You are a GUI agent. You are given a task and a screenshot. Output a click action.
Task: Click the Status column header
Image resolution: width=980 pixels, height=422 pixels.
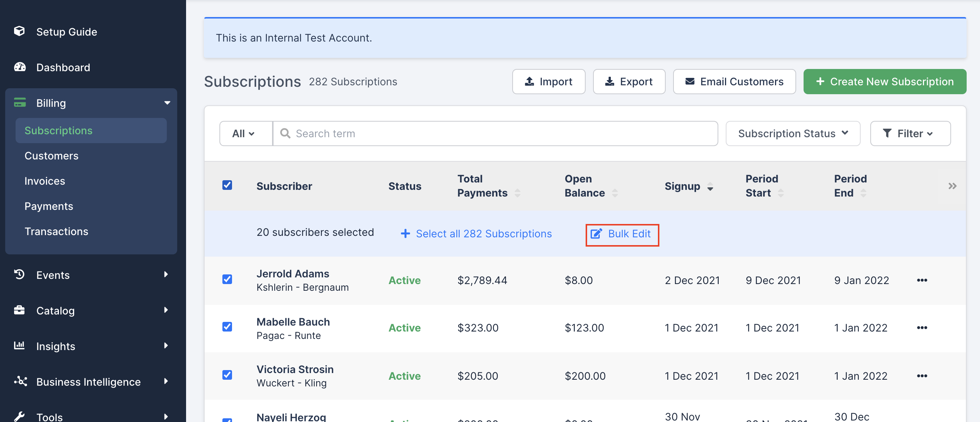coord(404,186)
